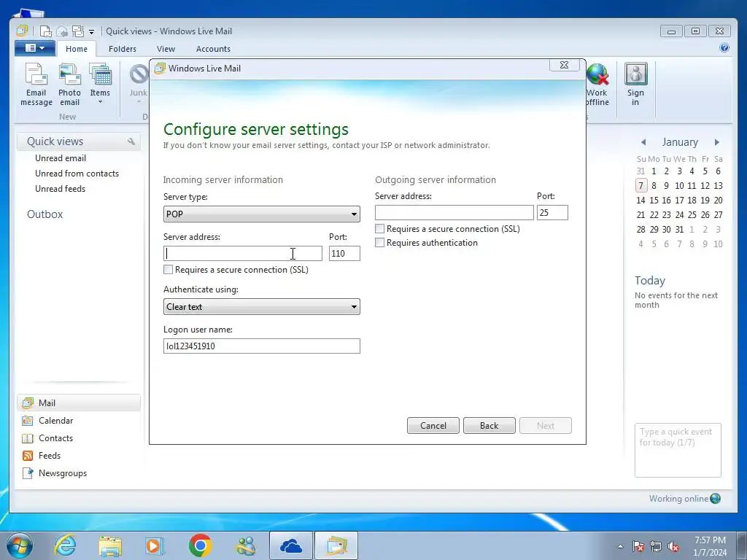Open Windows Explorer from the taskbar
This screenshot has height=560, width=747.
tap(110, 545)
